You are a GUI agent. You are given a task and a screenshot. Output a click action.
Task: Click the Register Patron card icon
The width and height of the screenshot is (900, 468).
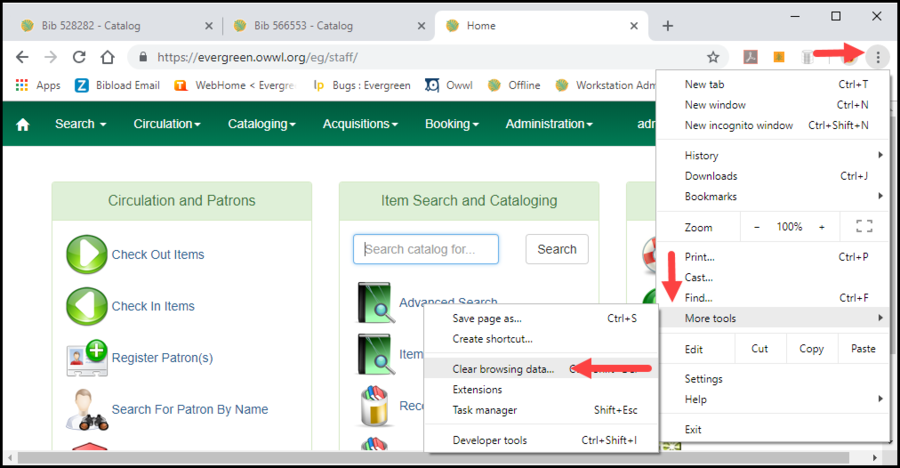click(x=87, y=358)
